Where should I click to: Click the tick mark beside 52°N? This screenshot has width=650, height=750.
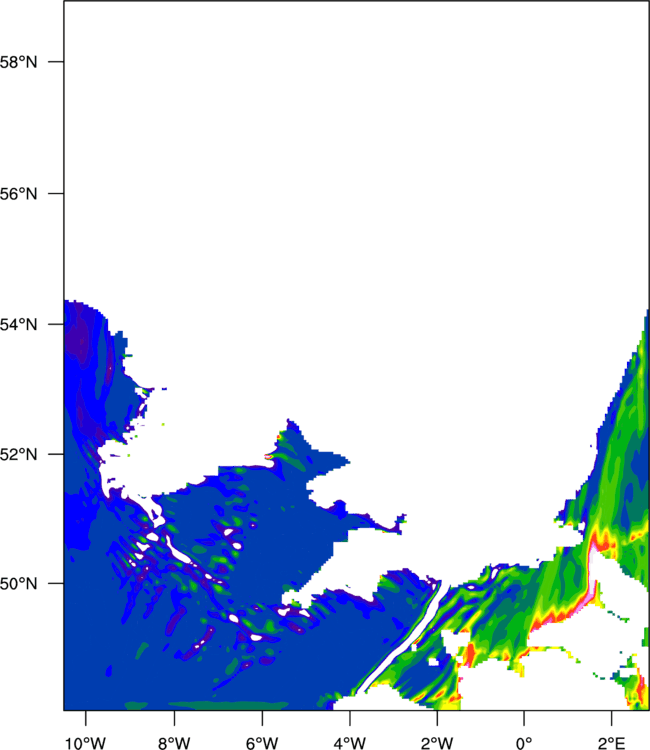point(56,454)
